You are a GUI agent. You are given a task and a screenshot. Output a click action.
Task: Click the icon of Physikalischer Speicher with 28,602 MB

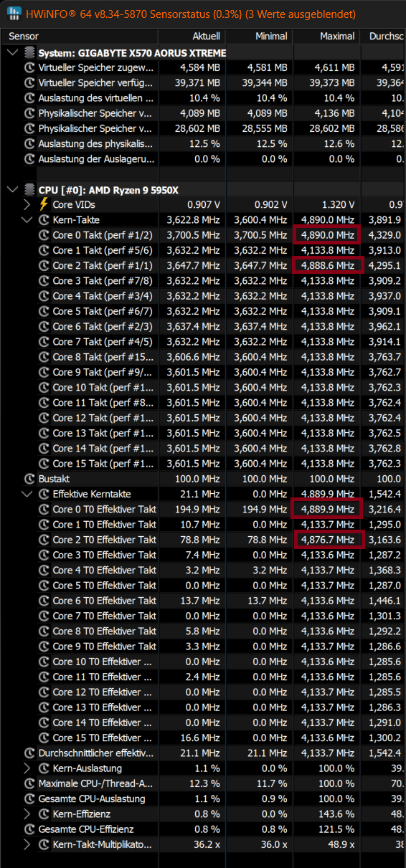[x=29, y=128]
